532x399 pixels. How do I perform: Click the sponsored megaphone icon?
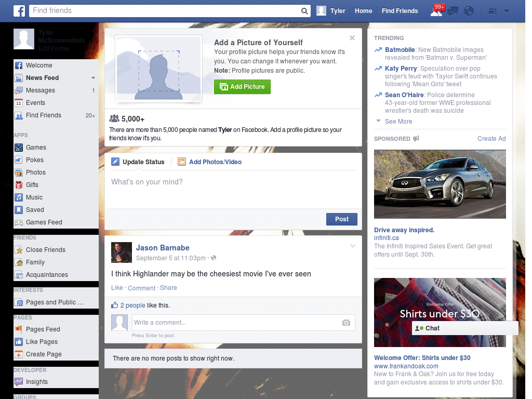click(416, 138)
